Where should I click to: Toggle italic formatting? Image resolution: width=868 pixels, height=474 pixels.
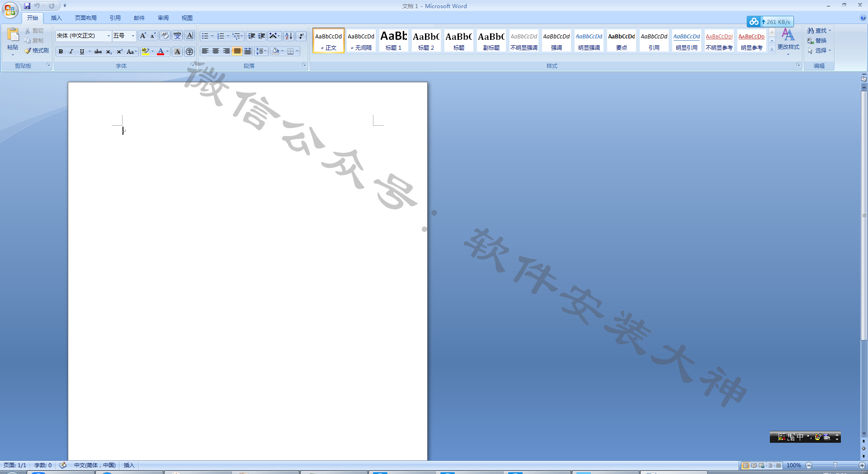click(x=71, y=52)
